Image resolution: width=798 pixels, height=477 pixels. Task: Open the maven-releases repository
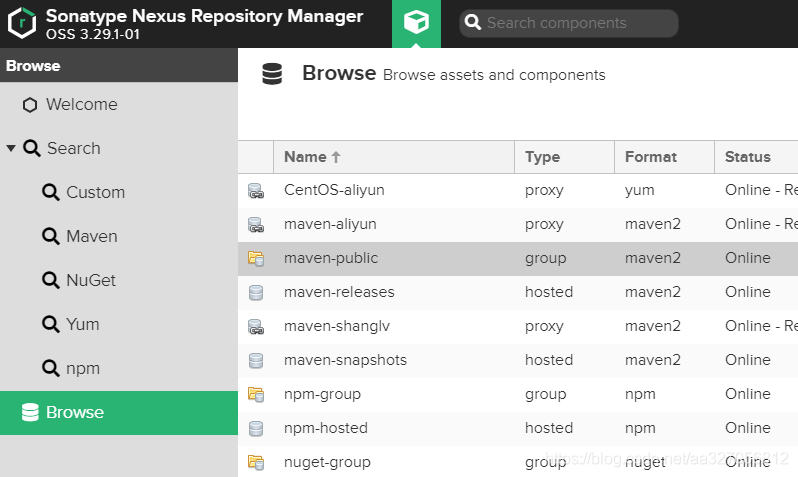[339, 292]
